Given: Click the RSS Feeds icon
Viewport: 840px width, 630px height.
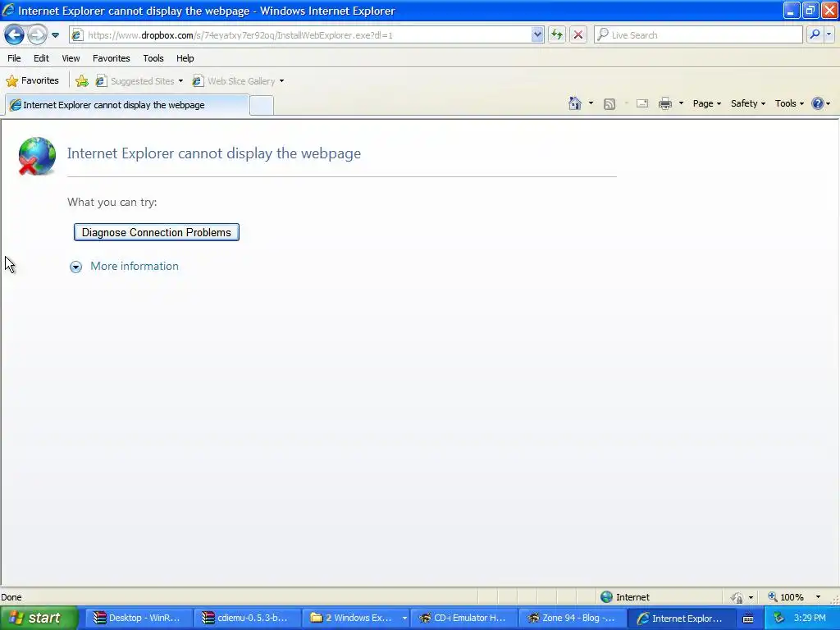Looking at the screenshot, I should 609,104.
